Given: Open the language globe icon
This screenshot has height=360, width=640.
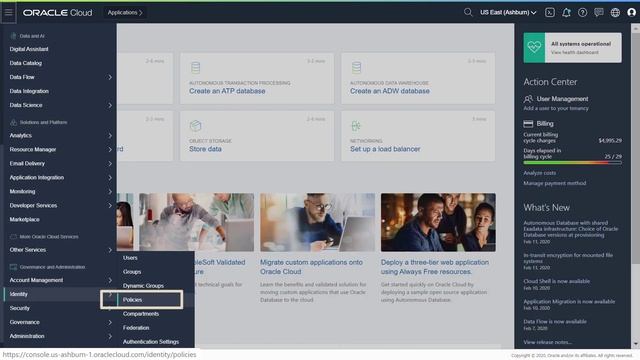Looking at the screenshot, I should coord(615,13).
